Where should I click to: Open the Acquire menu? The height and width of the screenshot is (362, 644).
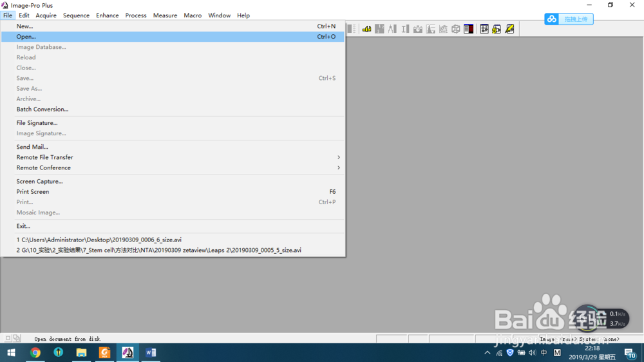(x=46, y=15)
